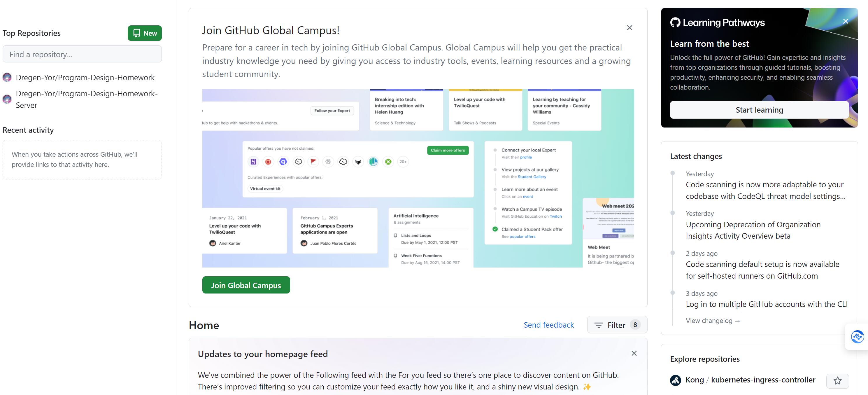Dismiss the Join GitHub Global Campus banner

tap(629, 28)
